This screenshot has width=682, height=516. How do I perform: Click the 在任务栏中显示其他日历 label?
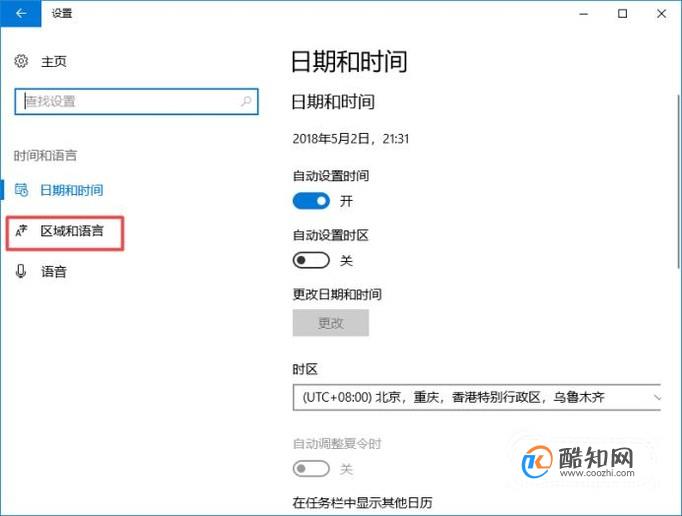pos(362,503)
